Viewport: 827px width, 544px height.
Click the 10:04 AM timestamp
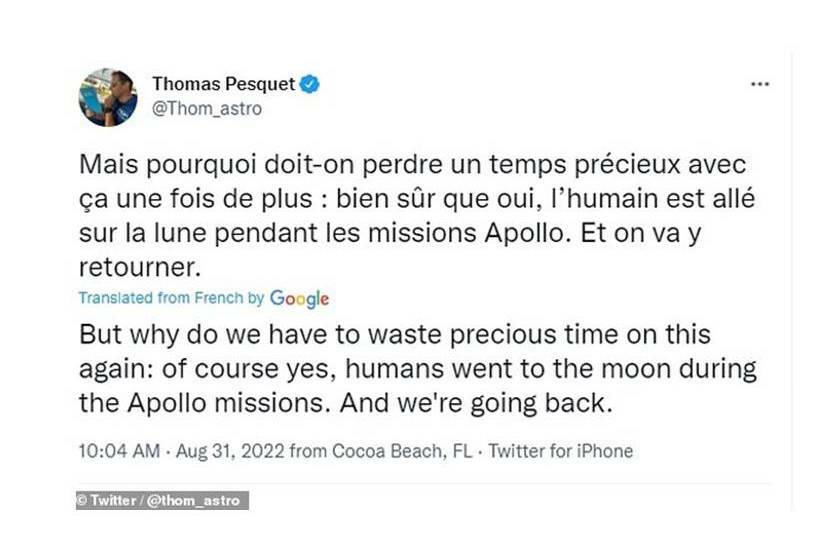(x=118, y=451)
